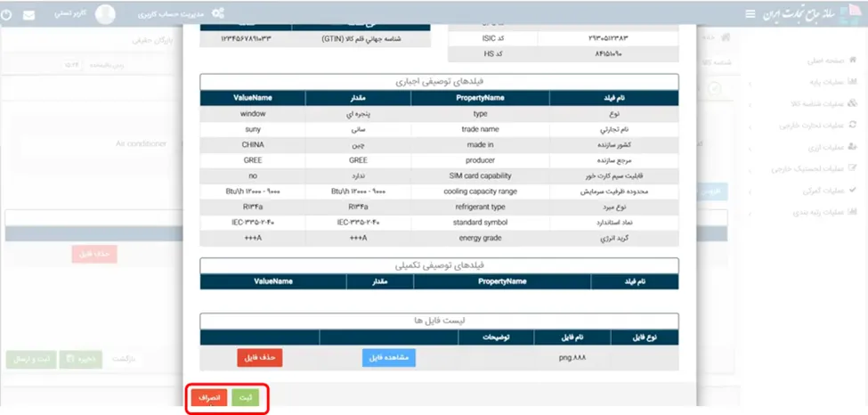Click the edit icon beside عملیات لجستیک خارجی
The width and height of the screenshot is (868, 415).
[852, 168]
